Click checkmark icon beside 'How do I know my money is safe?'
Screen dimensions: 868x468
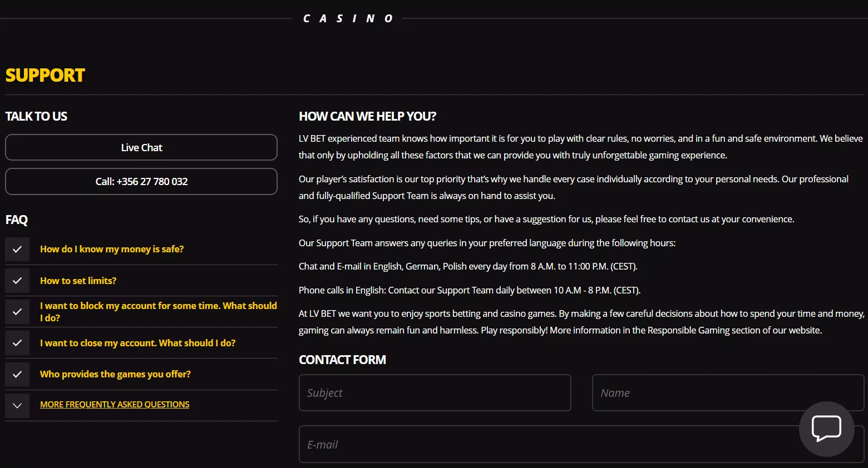point(17,250)
